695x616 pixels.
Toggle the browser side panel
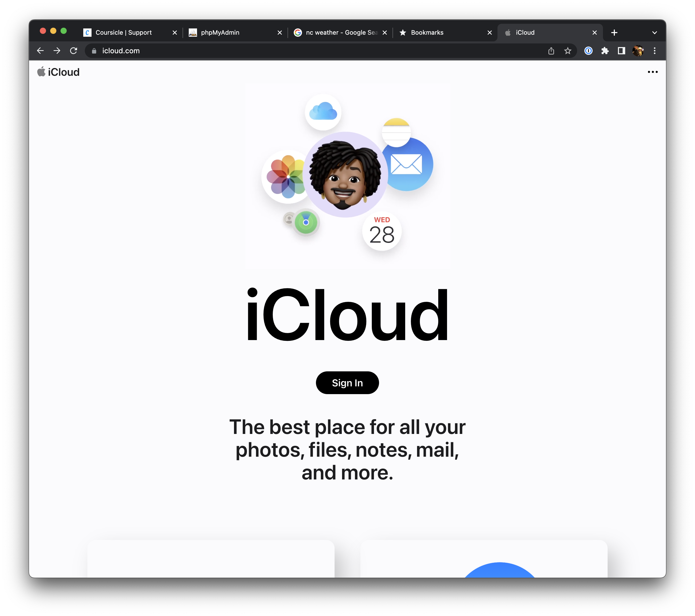pos(621,51)
